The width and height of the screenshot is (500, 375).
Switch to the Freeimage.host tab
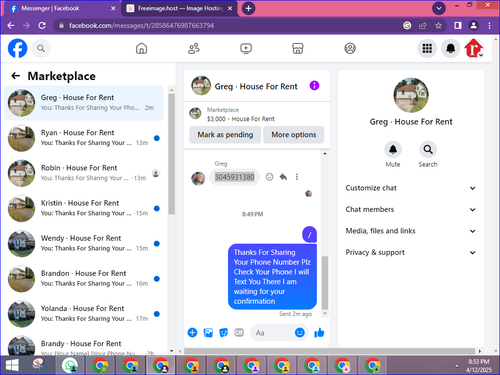[x=179, y=8]
